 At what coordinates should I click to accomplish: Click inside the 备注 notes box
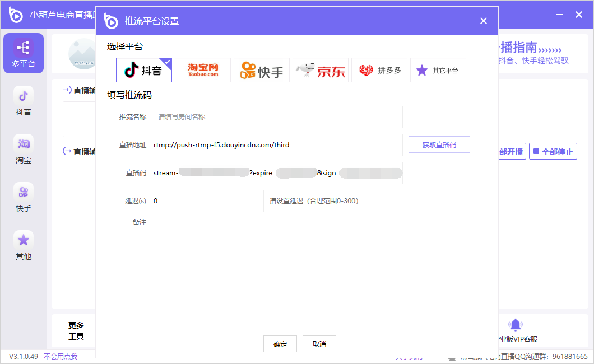point(310,241)
